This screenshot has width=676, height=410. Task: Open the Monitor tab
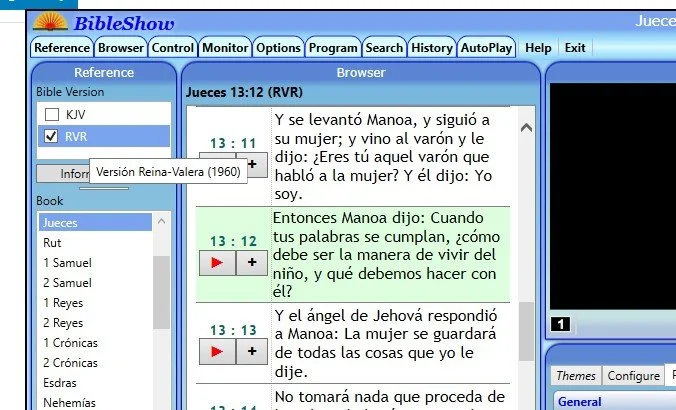225,48
